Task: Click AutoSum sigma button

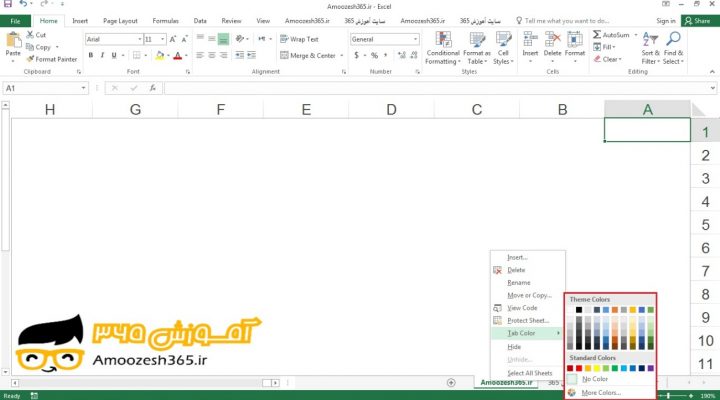Action: (611, 35)
